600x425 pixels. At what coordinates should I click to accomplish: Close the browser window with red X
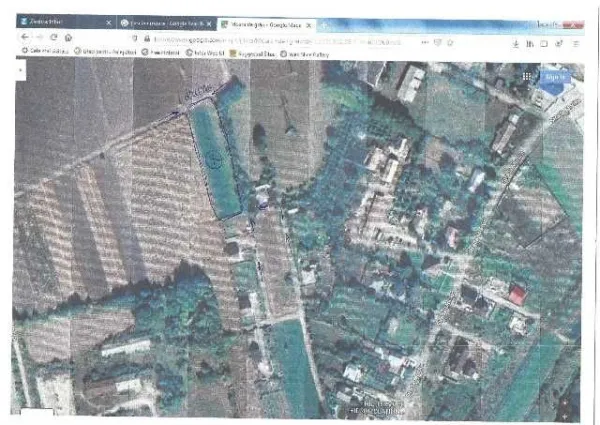(573, 24)
